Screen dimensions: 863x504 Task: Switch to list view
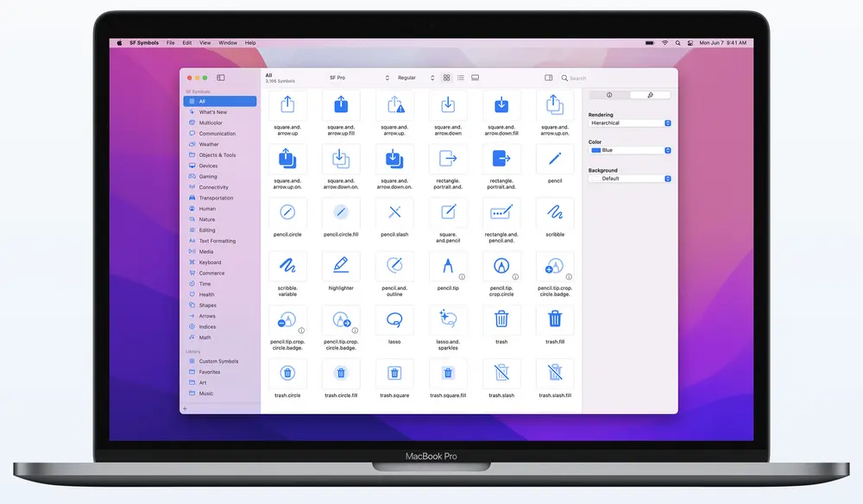[461, 78]
